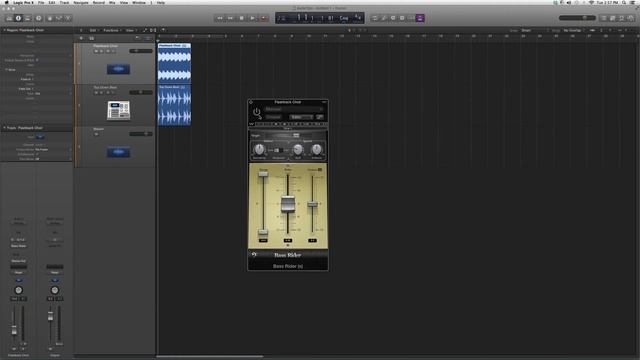Image resolution: width=640 pixels, height=360 pixels.
Task: Start playback with the Play button
Action: pos(253,18)
